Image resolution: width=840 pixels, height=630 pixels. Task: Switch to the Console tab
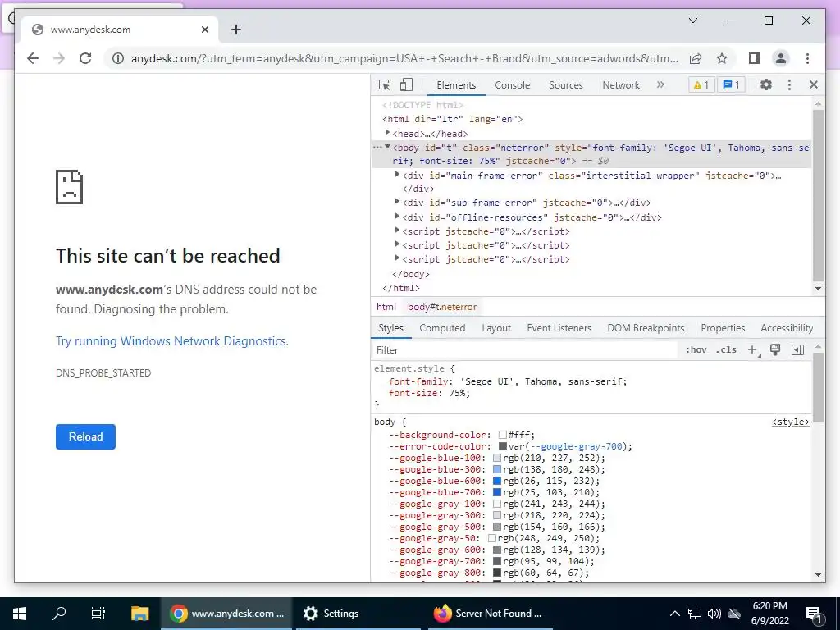click(512, 85)
